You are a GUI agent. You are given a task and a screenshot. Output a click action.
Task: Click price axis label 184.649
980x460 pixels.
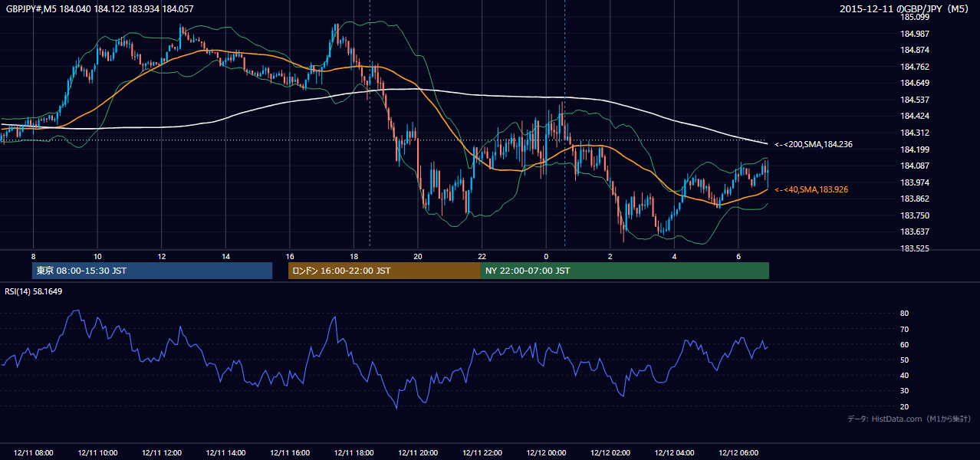click(915, 83)
